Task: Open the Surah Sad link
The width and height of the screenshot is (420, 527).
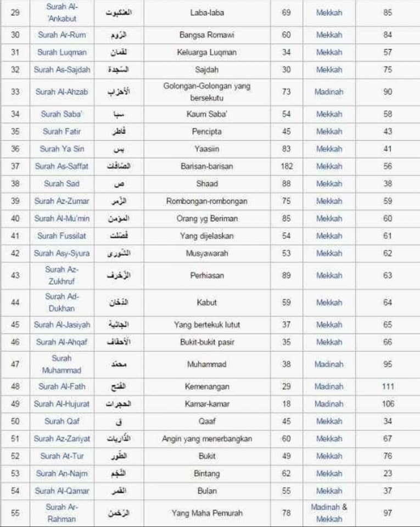Action: [62, 184]
